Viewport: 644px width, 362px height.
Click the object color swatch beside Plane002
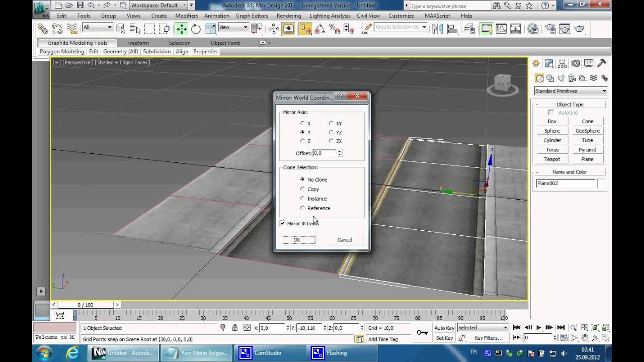click(x=601, y=184)
